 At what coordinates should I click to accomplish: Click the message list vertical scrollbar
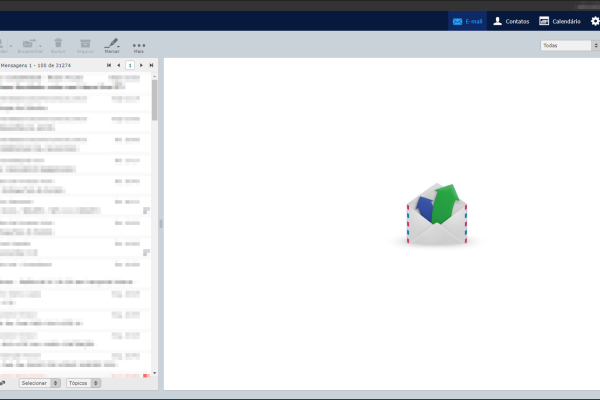click(154, 100)
